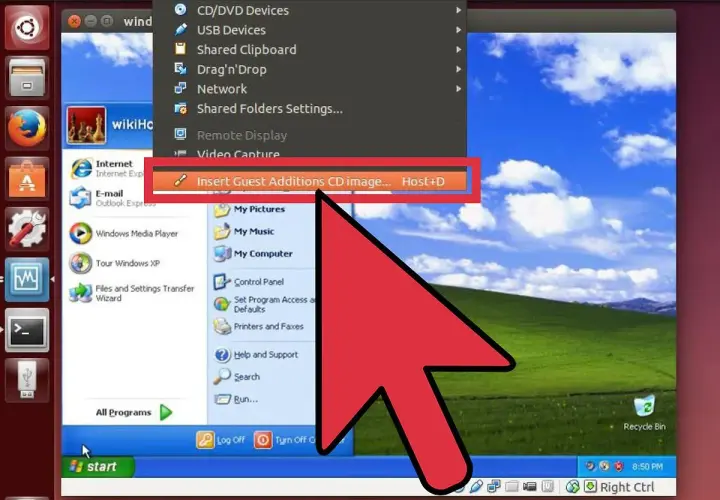Open Ubuntu Software Center from launcher
This screenshot has height=500, width=720.
tap(27, 179)
